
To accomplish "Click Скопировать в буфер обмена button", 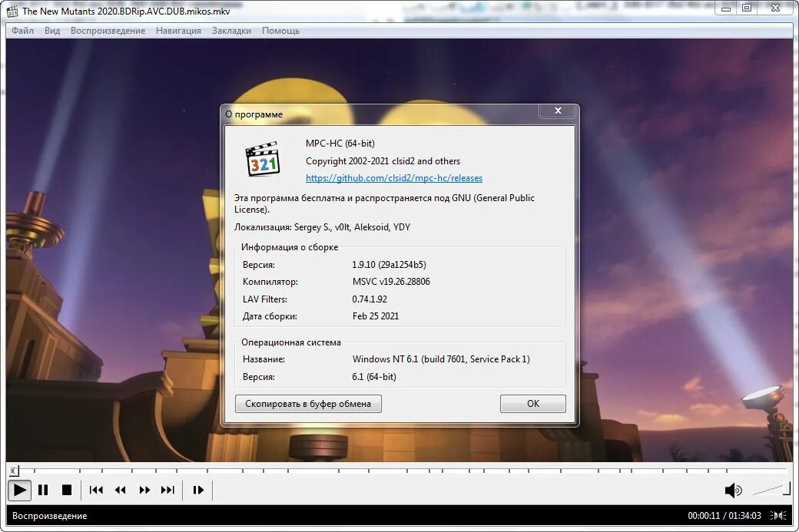I will 308,404.
